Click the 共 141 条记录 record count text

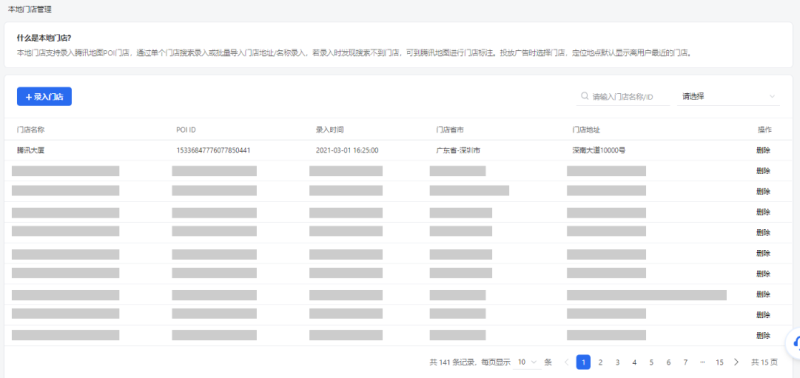pyautogui.click(x=453, y=362)
